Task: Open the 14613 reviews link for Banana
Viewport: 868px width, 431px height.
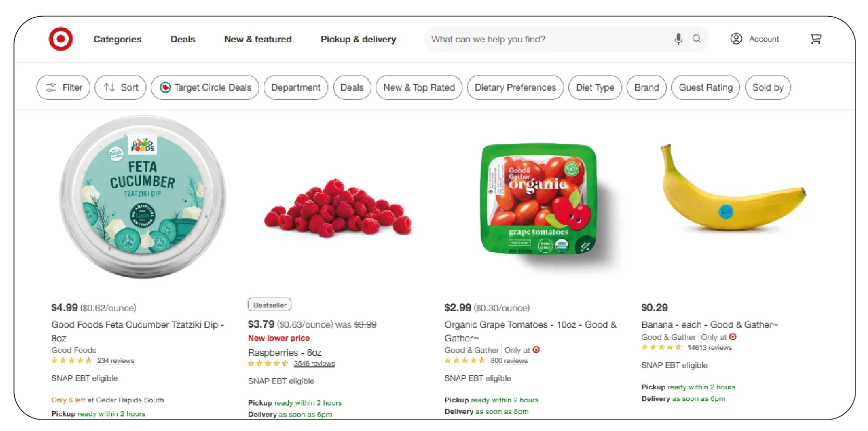Action: click(710, 348)
